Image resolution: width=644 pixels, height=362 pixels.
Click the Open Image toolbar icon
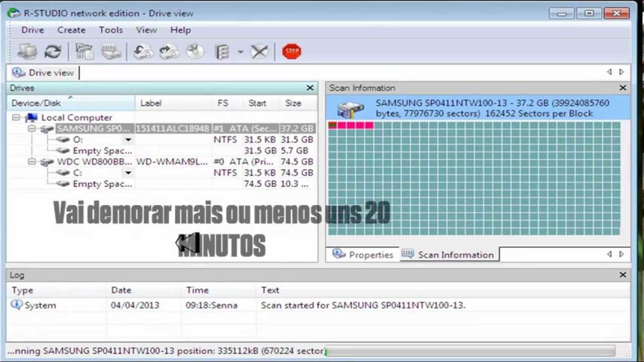click(x=143, y=51)
